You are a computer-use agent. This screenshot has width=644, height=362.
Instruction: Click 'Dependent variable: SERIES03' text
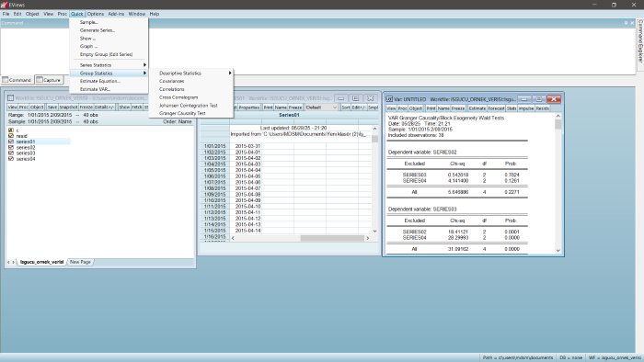click(422, 209)
